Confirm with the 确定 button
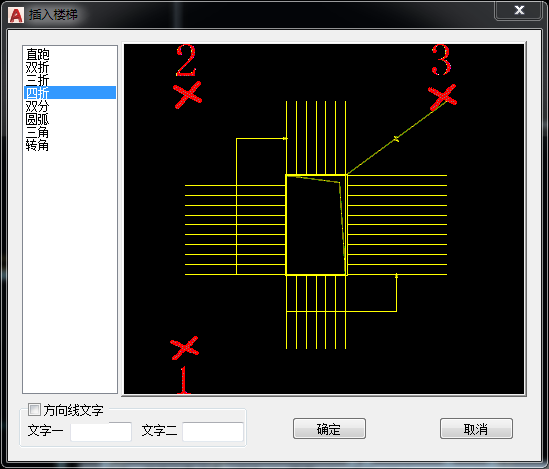The height and width of the screenshot is (469, 549). pyautogui.click(x=329, y=428)
